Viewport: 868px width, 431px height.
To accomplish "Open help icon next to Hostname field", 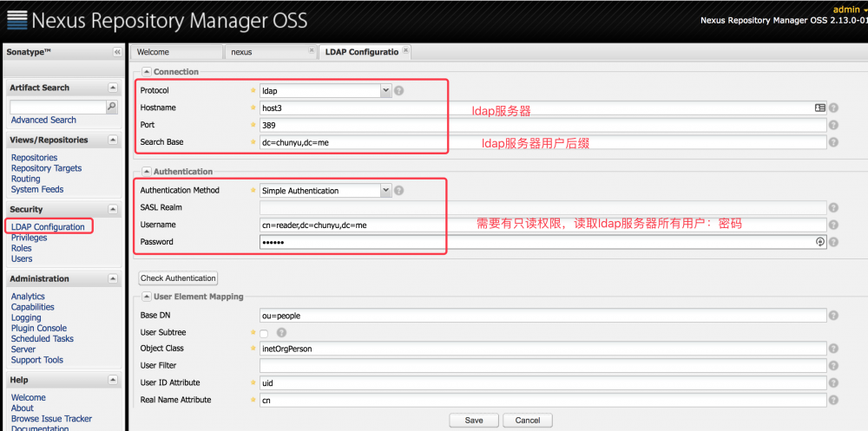I will pyautogui.click(x=833, y=108).
